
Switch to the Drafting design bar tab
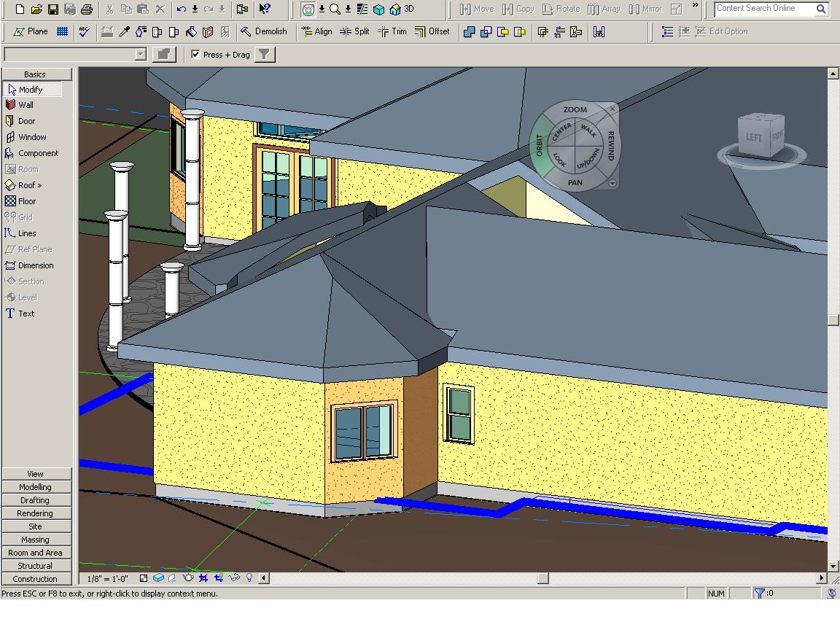point(35,500)
